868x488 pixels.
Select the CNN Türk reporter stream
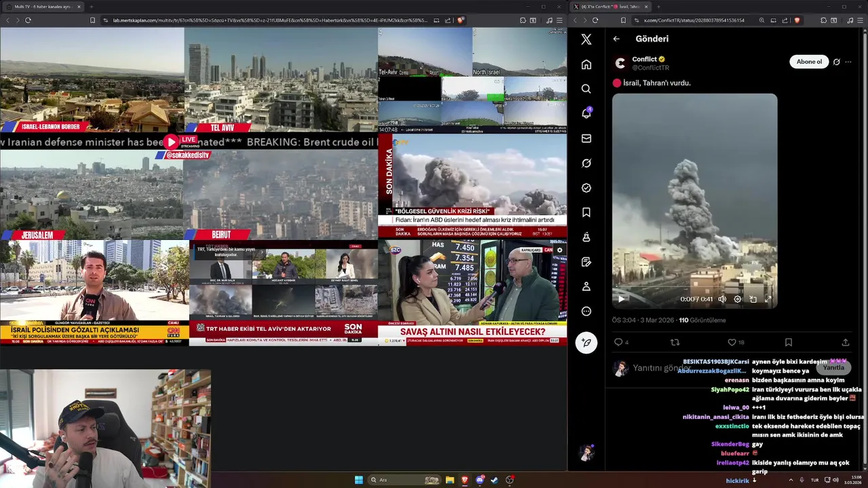click(x=94, y=293)
